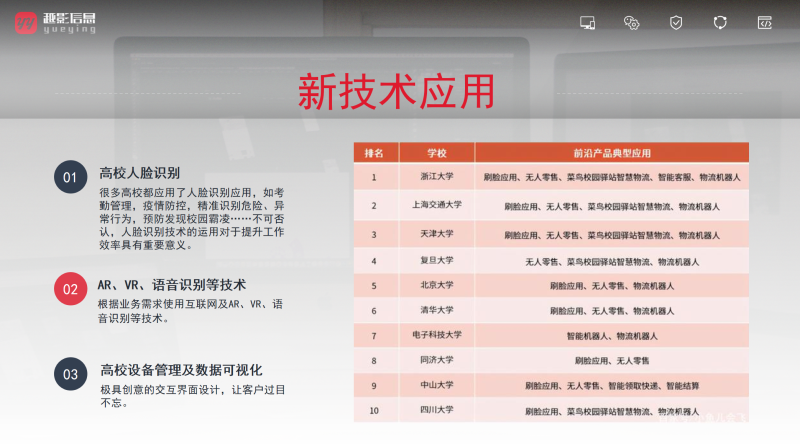800x447 pixels.
Task: Click the 上海交通大学 table cell
Action: click(x=437, y=205)
